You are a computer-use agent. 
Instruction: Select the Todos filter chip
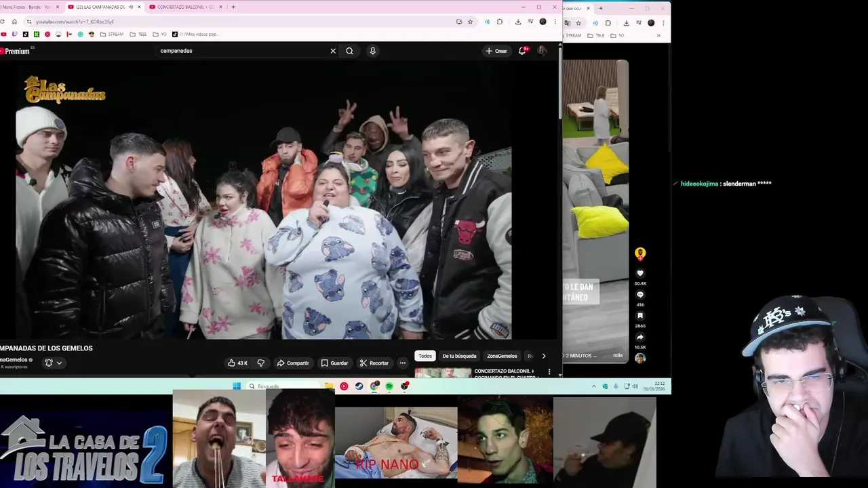(x=425, y=356)
